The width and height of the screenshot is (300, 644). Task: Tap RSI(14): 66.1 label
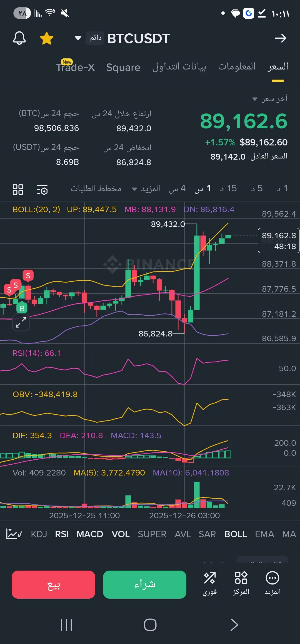[37, 353]
